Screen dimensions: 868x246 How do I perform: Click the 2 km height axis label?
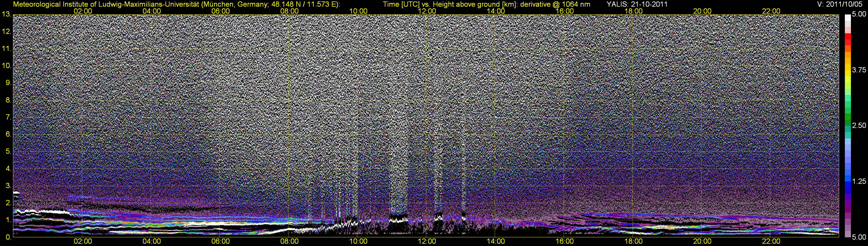[x=9, y=203]
